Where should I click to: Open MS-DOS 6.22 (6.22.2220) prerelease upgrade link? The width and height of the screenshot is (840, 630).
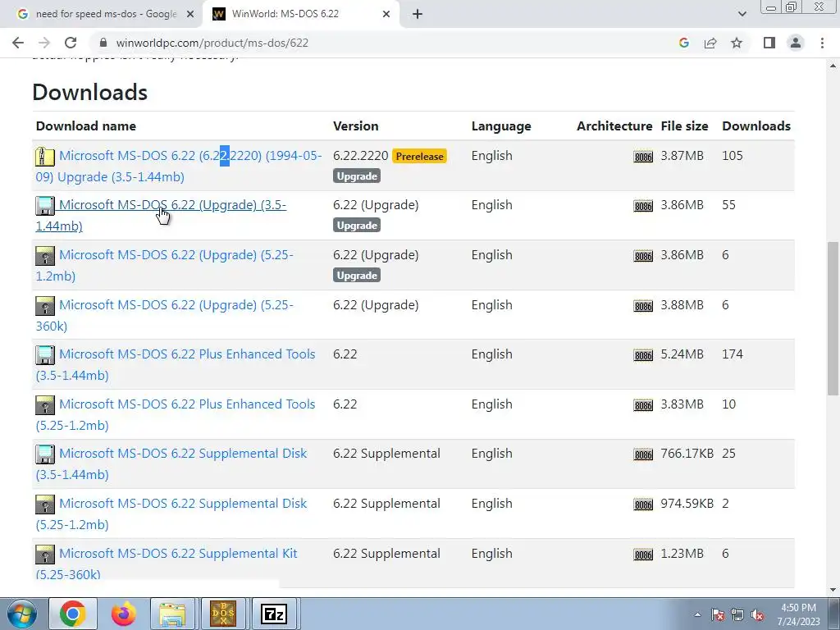(179, 166)
